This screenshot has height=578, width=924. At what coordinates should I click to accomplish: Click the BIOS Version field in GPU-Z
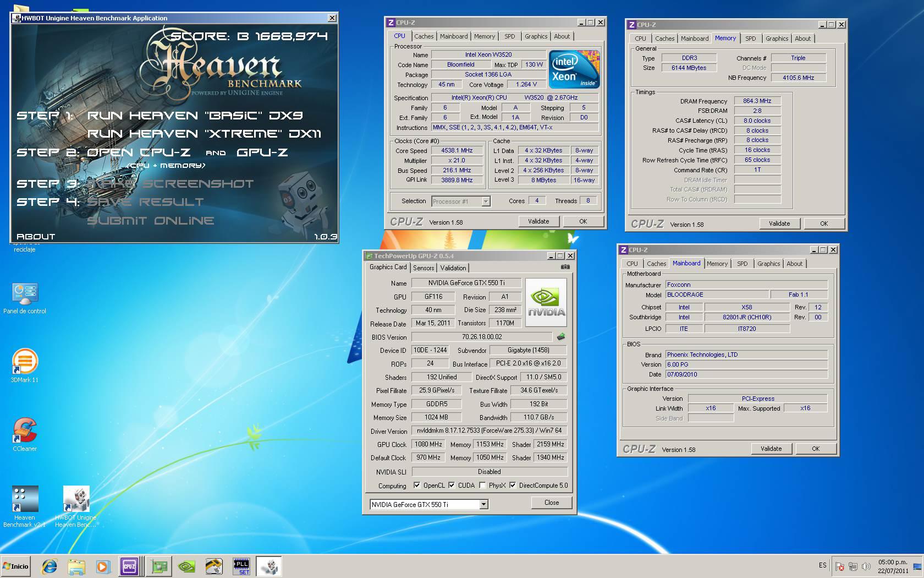click(x=482, y=337)
